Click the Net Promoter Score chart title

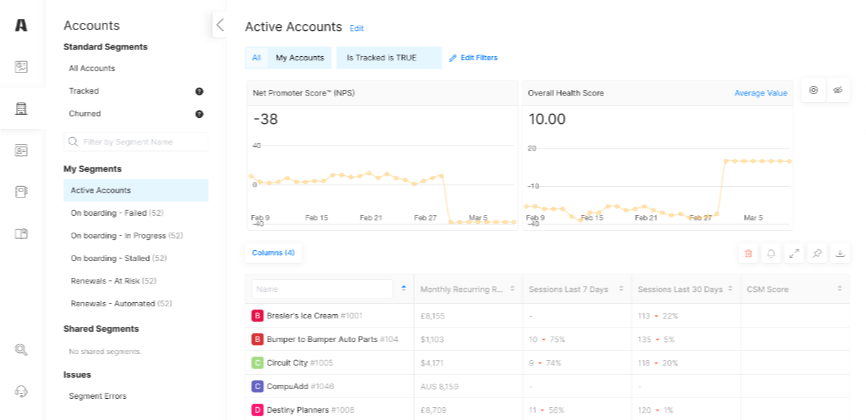(x=304, y=93)
